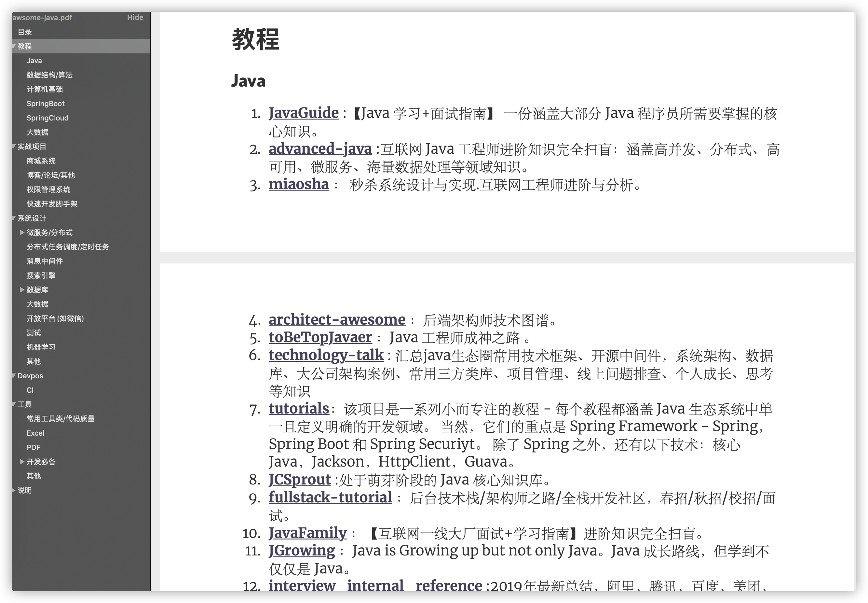868x603 pixels.
Task: Open the fullstack-tutorial link
Action: click(x=330, y=498)
